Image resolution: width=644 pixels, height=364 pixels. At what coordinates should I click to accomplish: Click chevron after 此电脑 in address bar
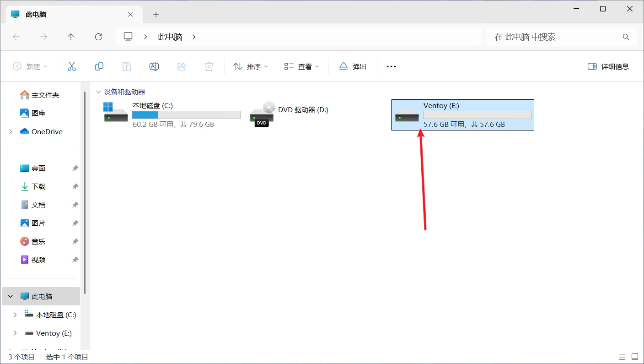pos(194,37)
